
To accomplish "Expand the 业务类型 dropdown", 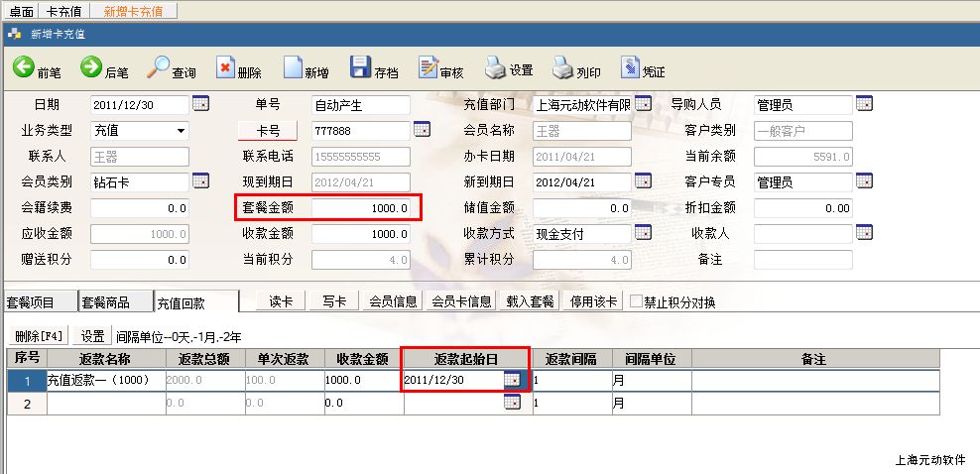I will pos(181,131).
